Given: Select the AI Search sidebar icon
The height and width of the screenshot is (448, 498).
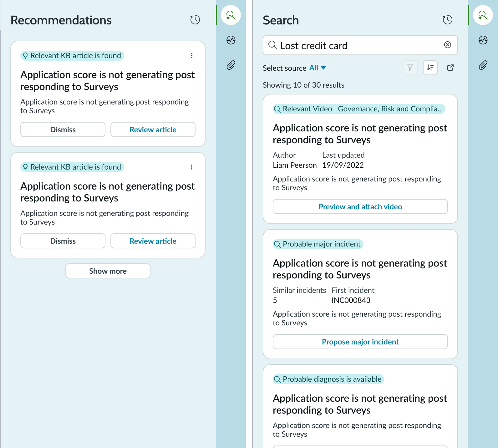Looking at the screenshot, I should pos(231,15).
